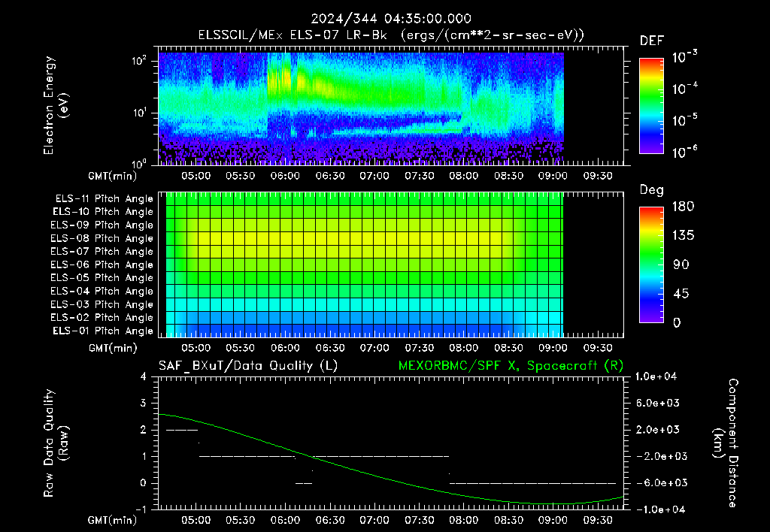Click the SAF_BXuT/Data Quality (L) label
This screenshot has width=770, height=532.
click(248, 366)
